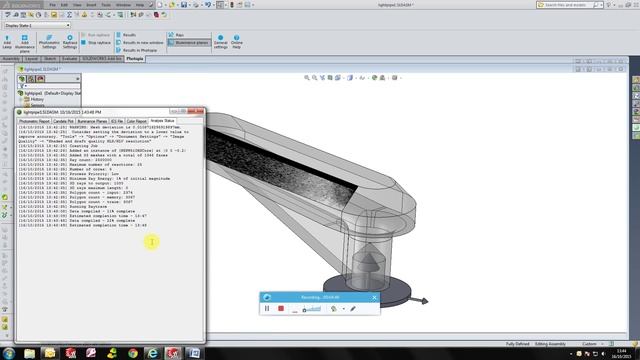
Task: Click Edit Appearance icon in view toolbar
Action: point(374,78)
